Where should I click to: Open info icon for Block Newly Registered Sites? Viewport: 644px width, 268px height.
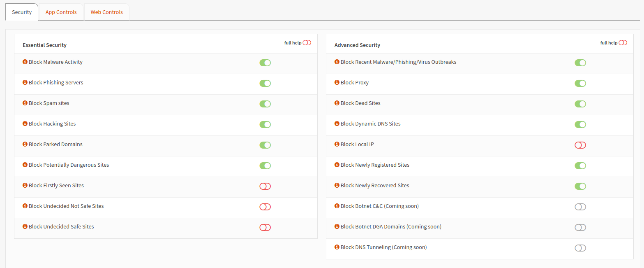337,165
